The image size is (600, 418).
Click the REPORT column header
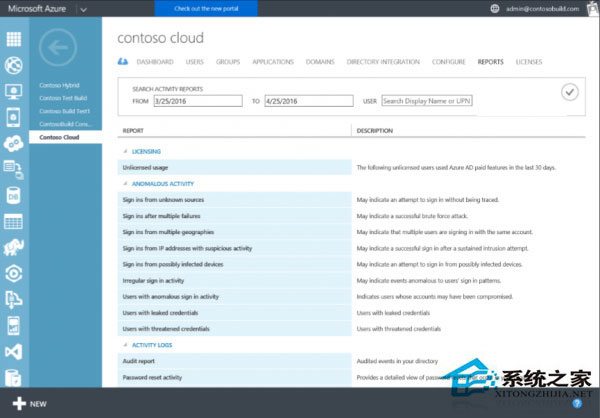pyautogui.click(x=133, y=131)
